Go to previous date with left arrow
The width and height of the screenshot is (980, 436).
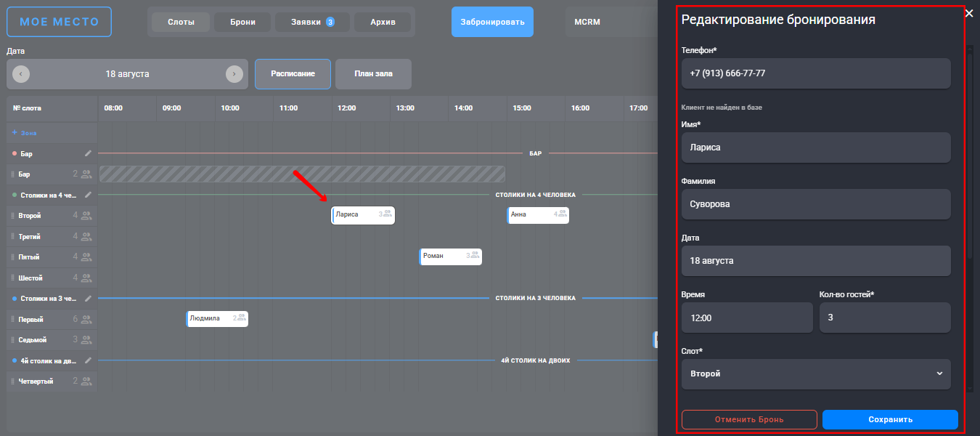click(21, 74)
